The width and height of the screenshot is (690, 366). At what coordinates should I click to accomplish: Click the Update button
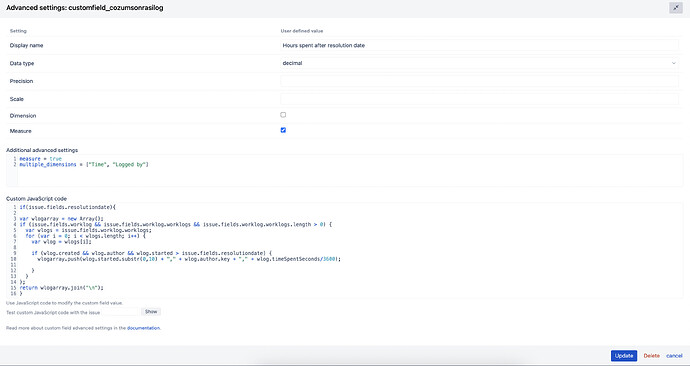tap(624, 355)
